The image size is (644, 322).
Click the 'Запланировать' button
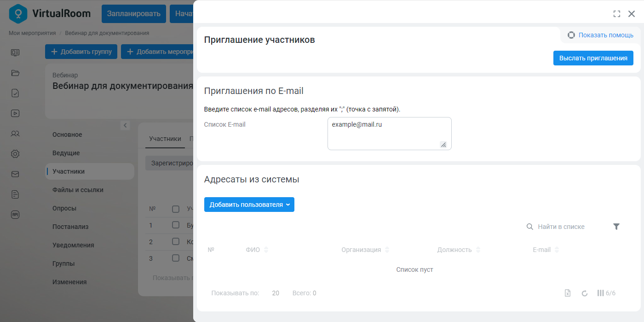pyautogui.click(x=134, y=14)
